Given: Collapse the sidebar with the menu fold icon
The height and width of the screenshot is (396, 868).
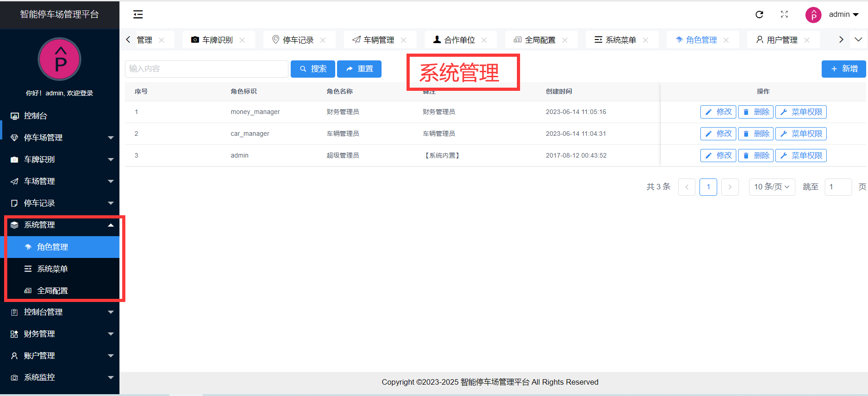Looking at the screenshot, I should point(138,15).
